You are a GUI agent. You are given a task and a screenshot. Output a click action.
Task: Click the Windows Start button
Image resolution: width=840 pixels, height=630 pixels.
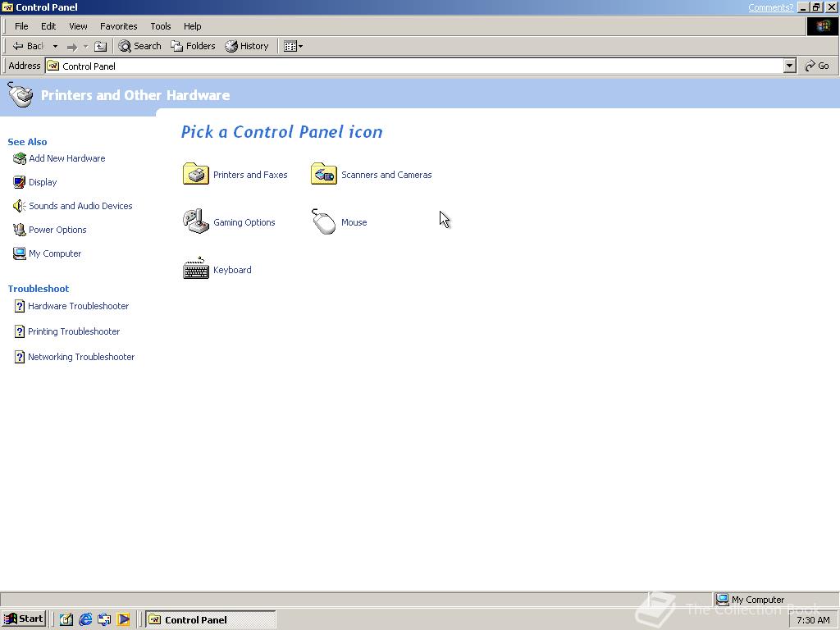[x=24, y=619]
